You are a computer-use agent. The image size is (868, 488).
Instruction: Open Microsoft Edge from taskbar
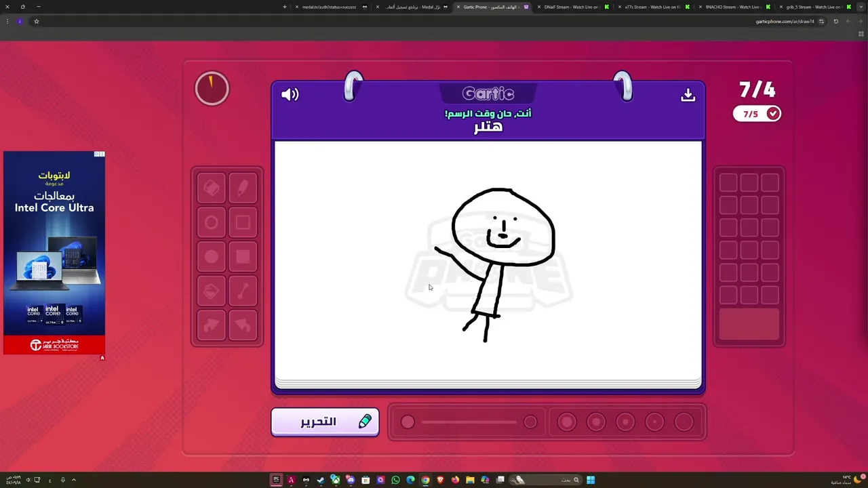pyautogui.click(x=410, y=480)
